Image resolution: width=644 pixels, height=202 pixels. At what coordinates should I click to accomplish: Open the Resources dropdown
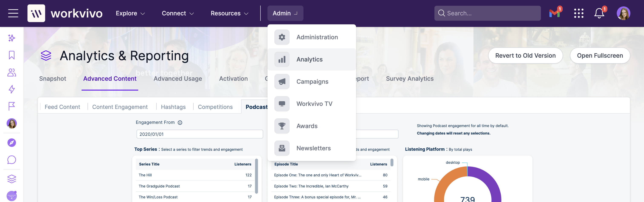[x=229, y=13]
